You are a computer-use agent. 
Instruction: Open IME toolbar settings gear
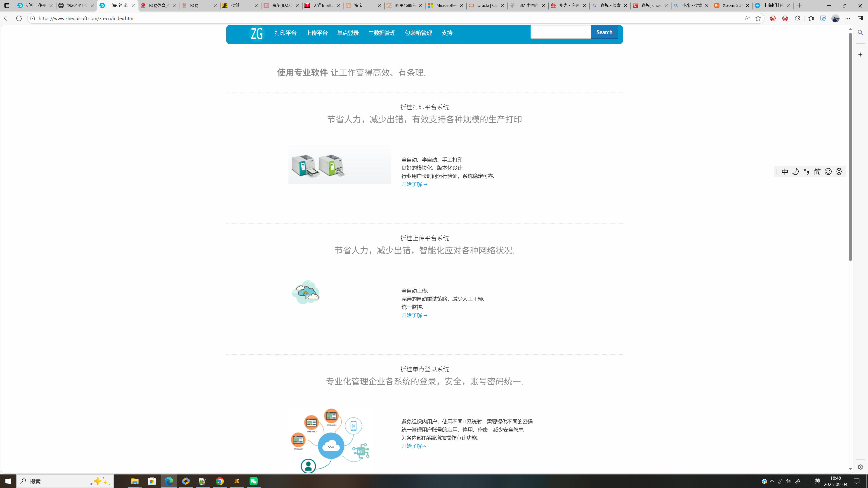839,172
